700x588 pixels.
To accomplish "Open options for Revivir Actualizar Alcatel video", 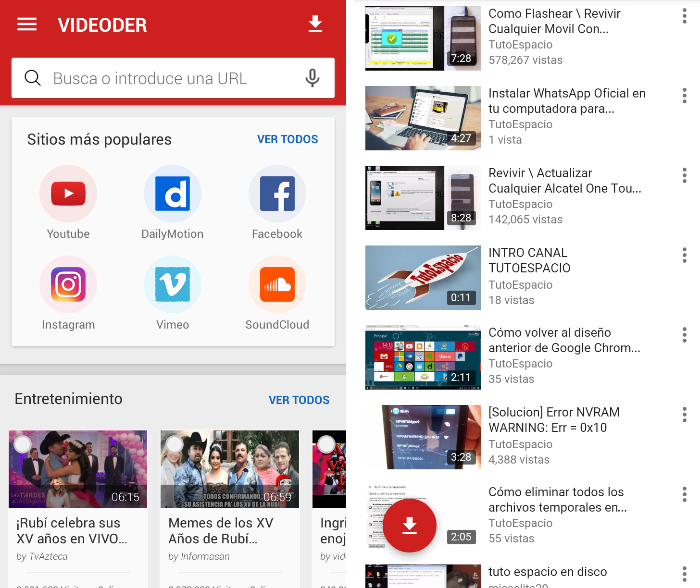I will [x=685, y=175].
